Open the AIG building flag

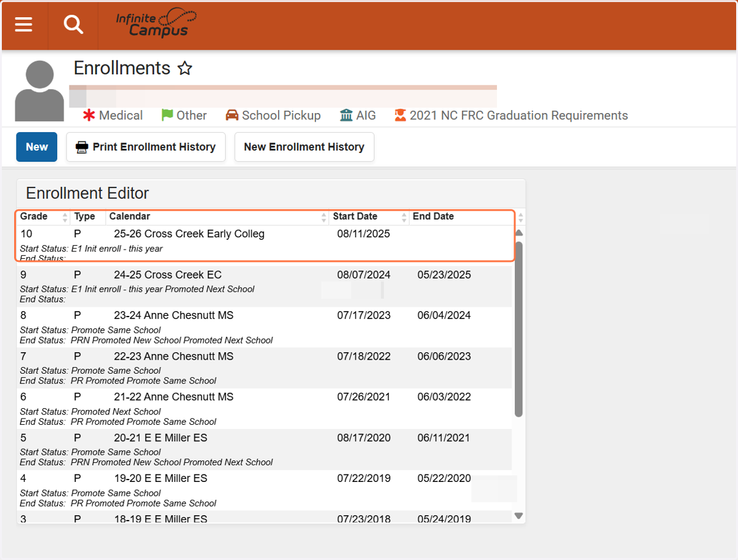click(x=357, y=116)
